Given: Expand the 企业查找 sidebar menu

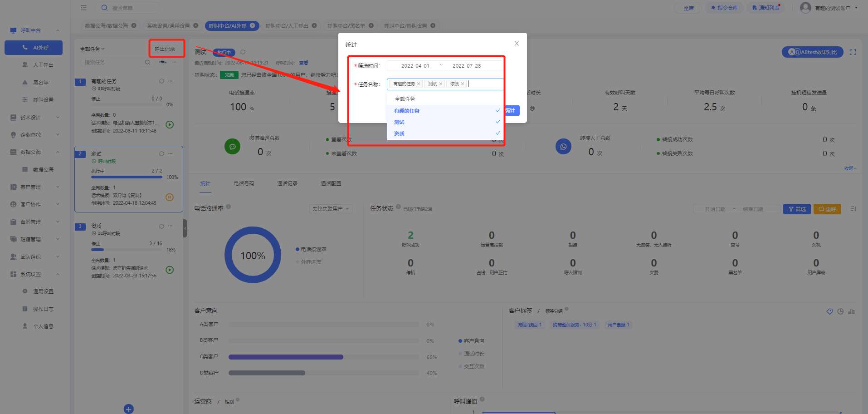Looking at the screenshot, I should (35, 135).
